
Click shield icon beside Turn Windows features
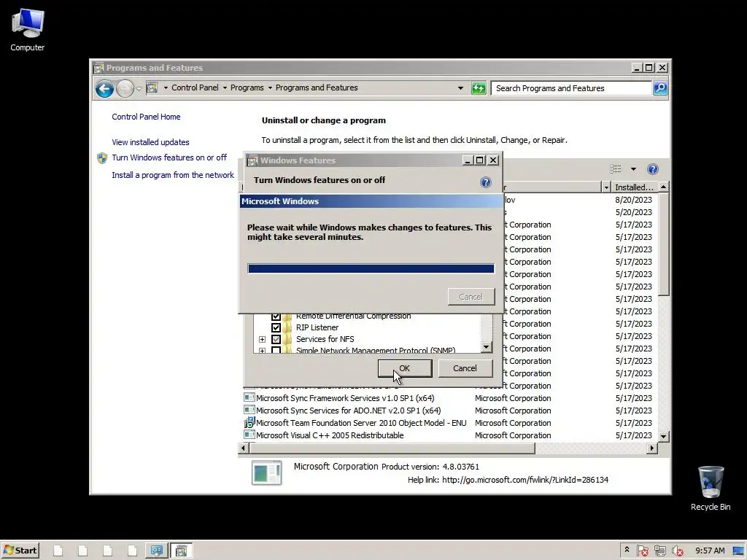pyautogui.click(x=102, y=158)
